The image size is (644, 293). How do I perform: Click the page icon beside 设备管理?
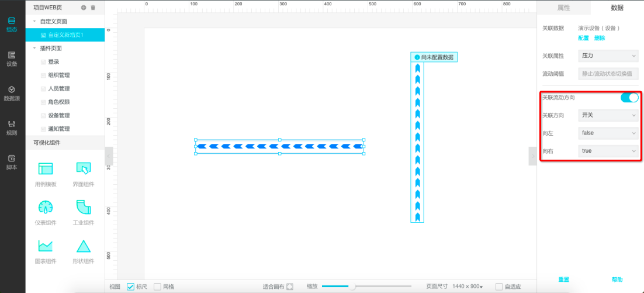click(x=43, y=115)
